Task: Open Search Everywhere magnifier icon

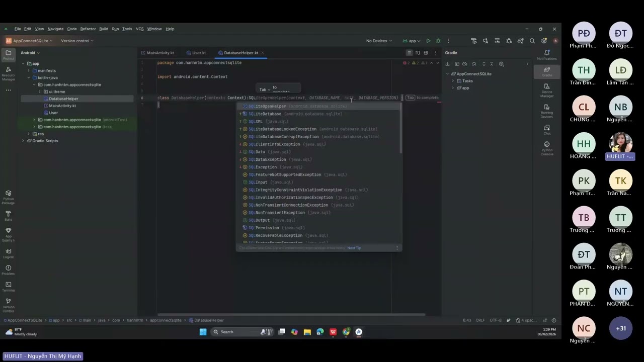Action: click(532, 41)
